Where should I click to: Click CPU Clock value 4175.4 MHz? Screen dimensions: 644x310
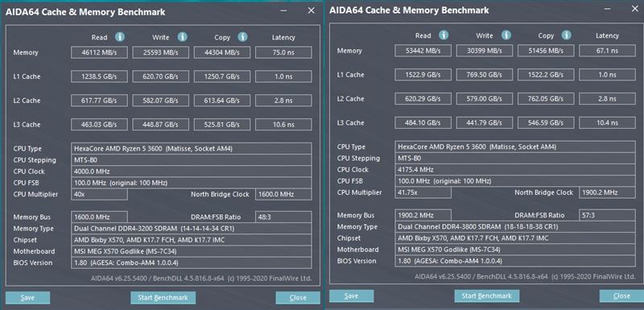[515, 170]
